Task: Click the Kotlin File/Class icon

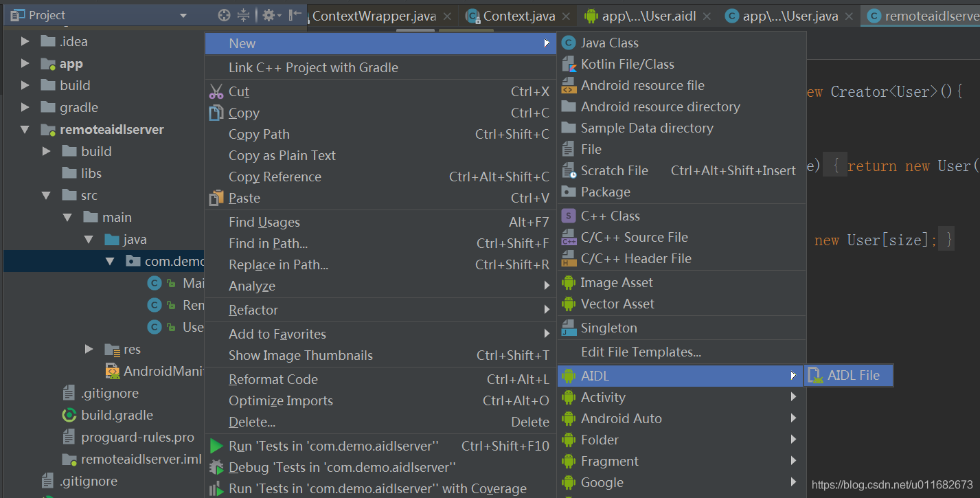Action: (568, 64)
